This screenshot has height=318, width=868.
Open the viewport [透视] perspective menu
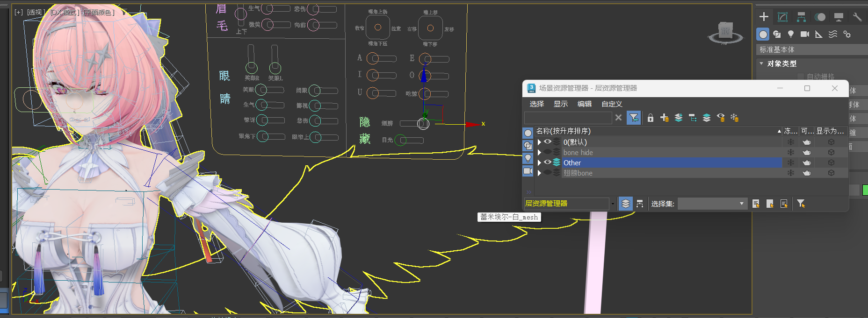[36, 12]
